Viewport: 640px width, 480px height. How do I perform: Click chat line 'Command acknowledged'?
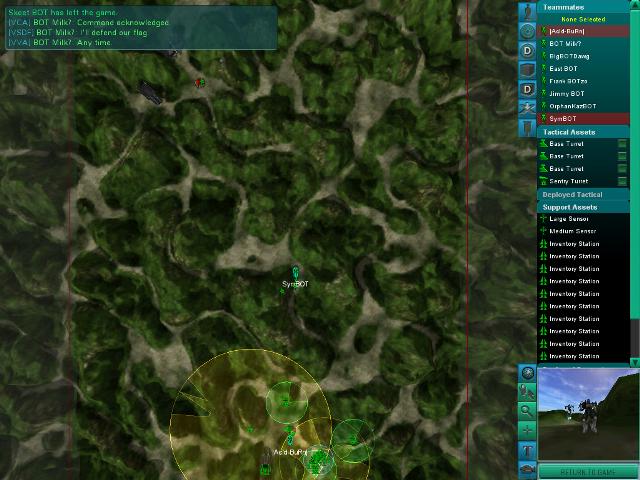click(123, 22)
